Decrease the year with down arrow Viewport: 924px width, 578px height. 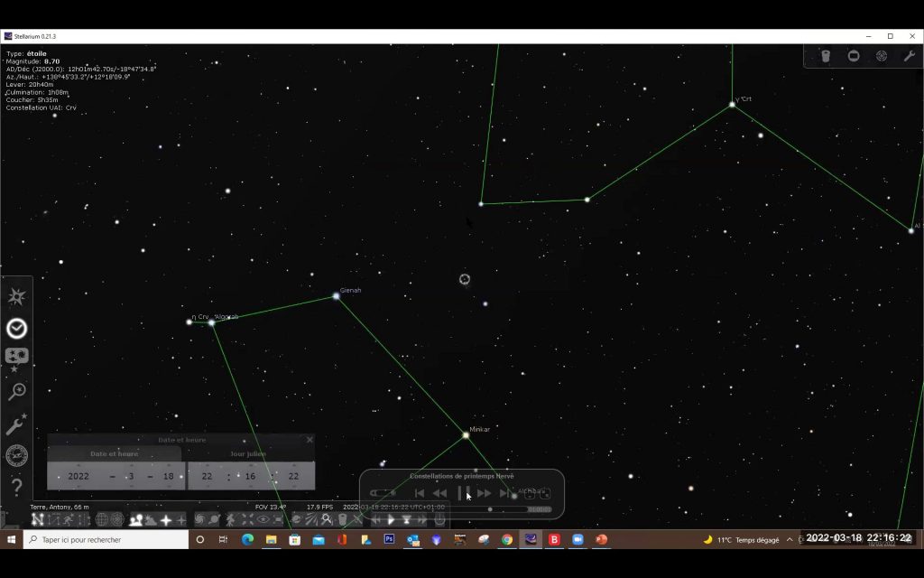[x=79, y=487]
